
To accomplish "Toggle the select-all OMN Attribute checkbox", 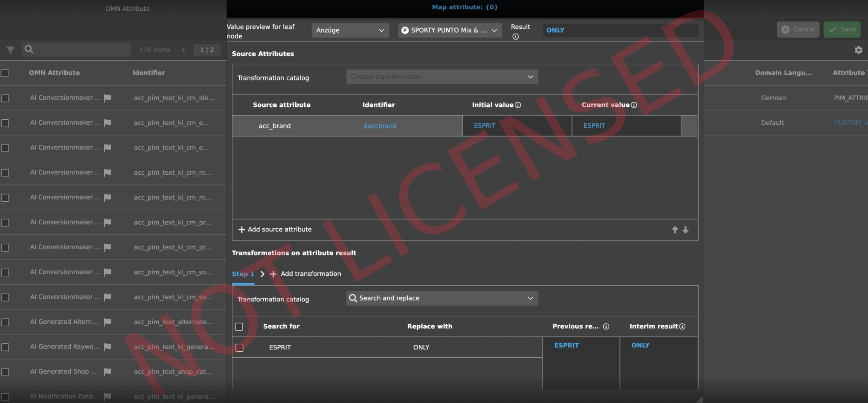I will click(x=5, y=73).
